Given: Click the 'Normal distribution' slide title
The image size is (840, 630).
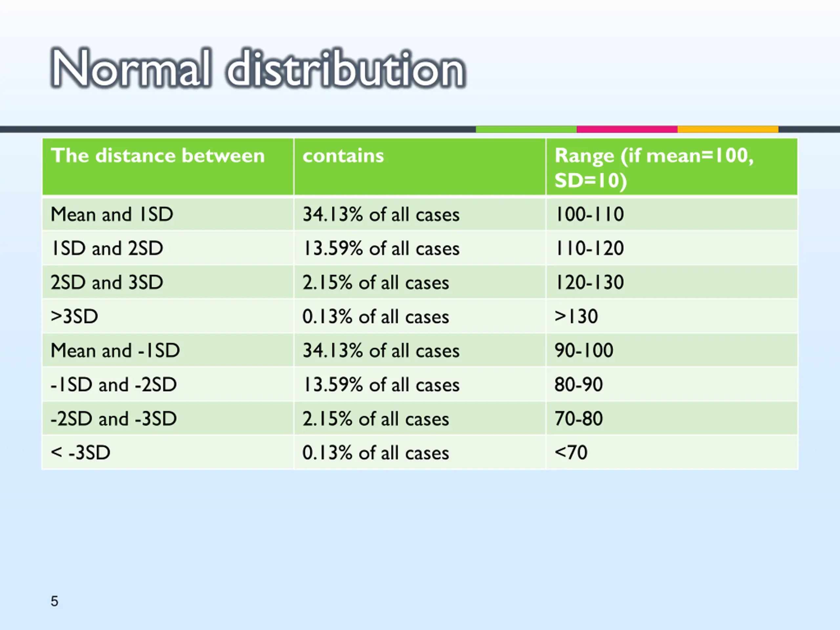Looking at the screenshot, I should 258,69.
